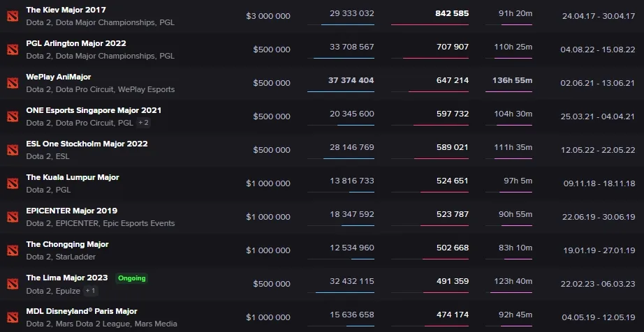Click the Arlington Major subtitle listing Dota Major Championships, PGL
Image resolution: width=644 pixels, height=332 pixels.
pyautogui.click(x=100, y=56)
